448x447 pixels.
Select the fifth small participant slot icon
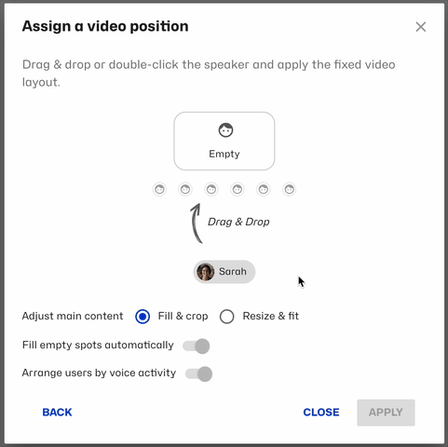(x=263, y=190)
